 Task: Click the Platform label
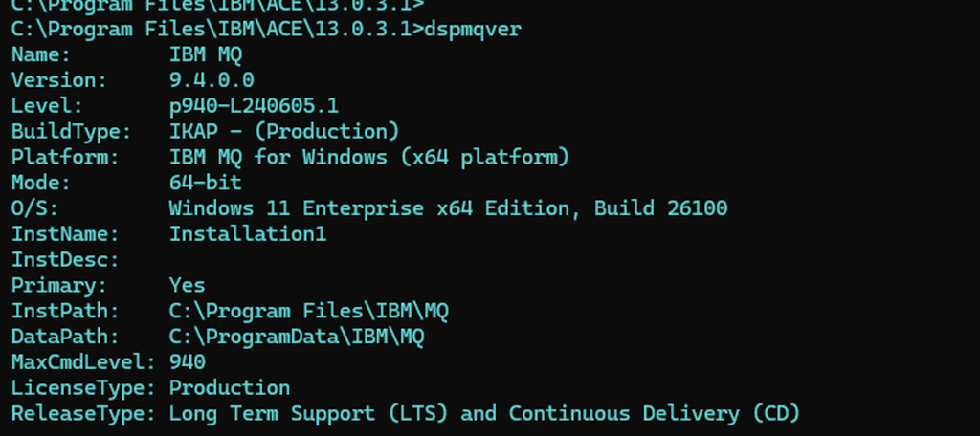click(x=65, y=157)
